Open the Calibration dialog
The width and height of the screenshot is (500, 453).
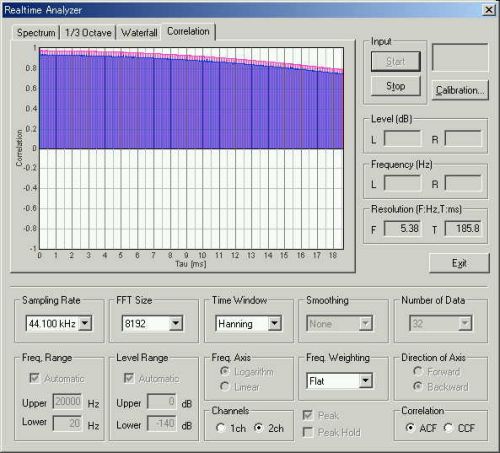[460, 90]
